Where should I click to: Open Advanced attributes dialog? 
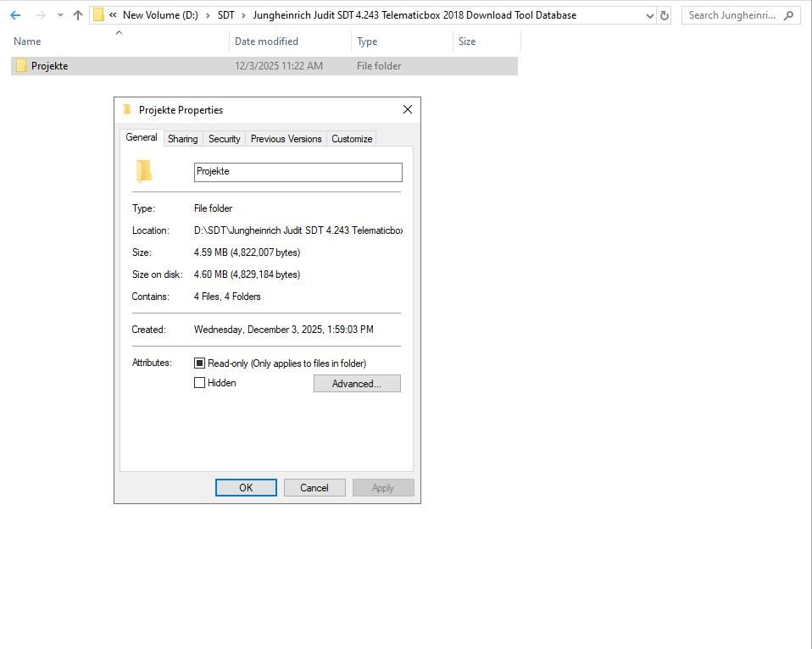tap(357, 384)
